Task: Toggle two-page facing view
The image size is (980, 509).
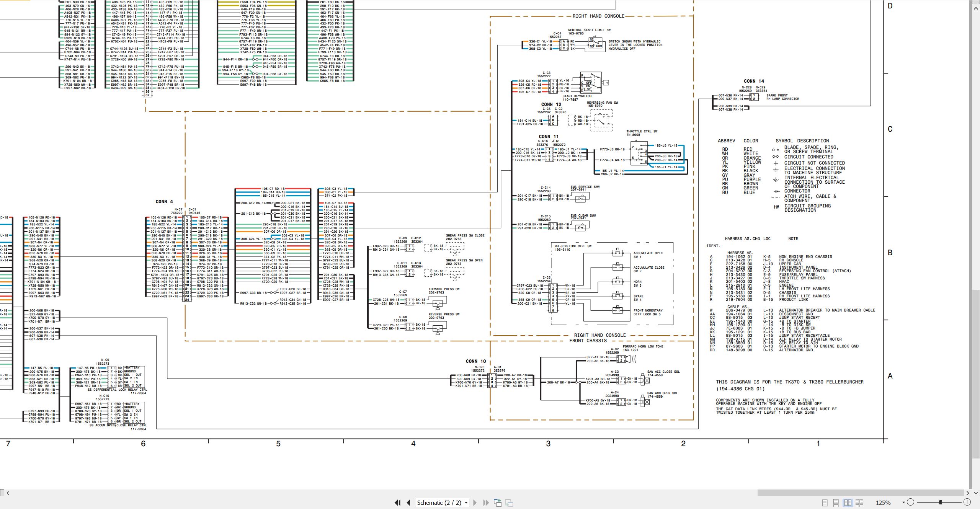Action: point(848,502)
